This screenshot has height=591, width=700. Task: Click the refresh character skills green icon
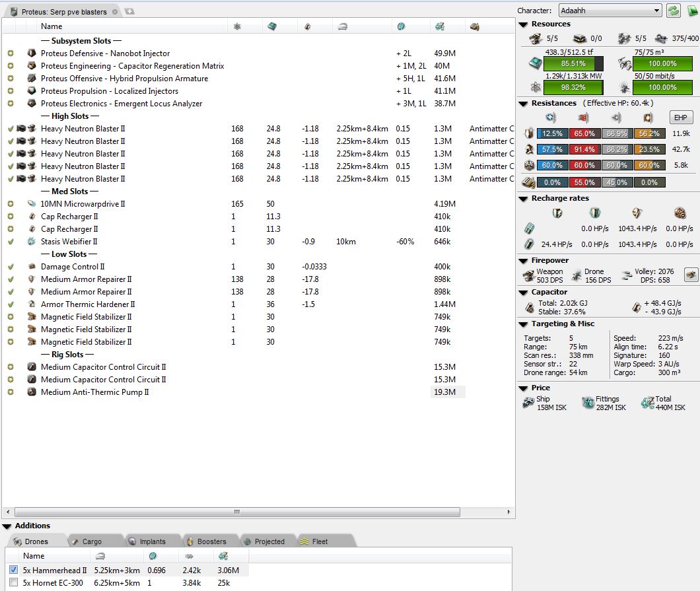point(673,11)
